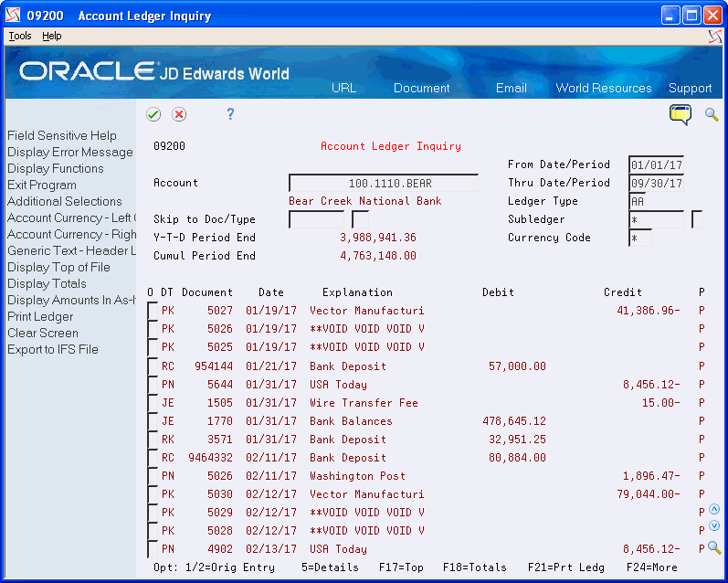This screenshot has height=583, width=728.
Task: Click the credit amount 41,386.96-
Action: point(649,311)
